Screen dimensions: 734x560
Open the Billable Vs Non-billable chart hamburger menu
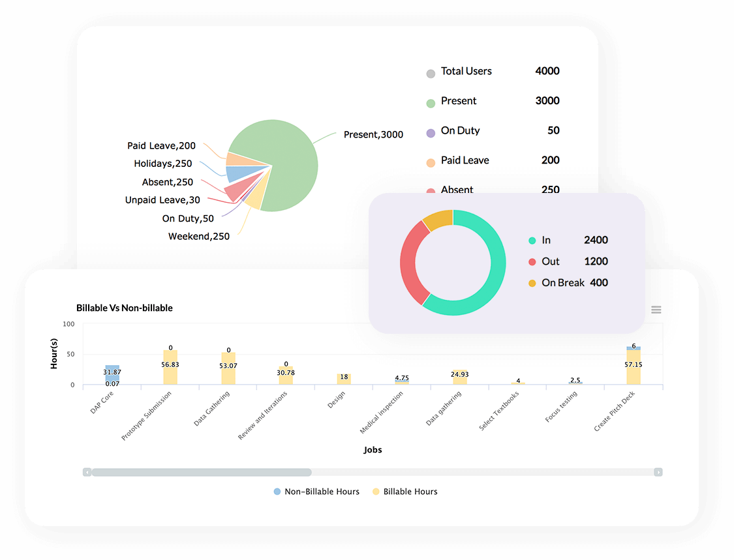pos(656,310)
